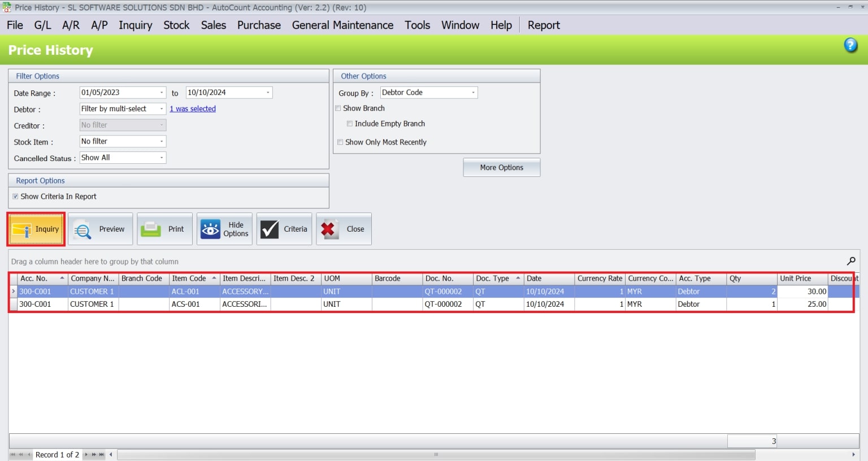The image size is (868, 461).
Task: Uncheck Show Criteria In Report
Action: tap(15, 197)
